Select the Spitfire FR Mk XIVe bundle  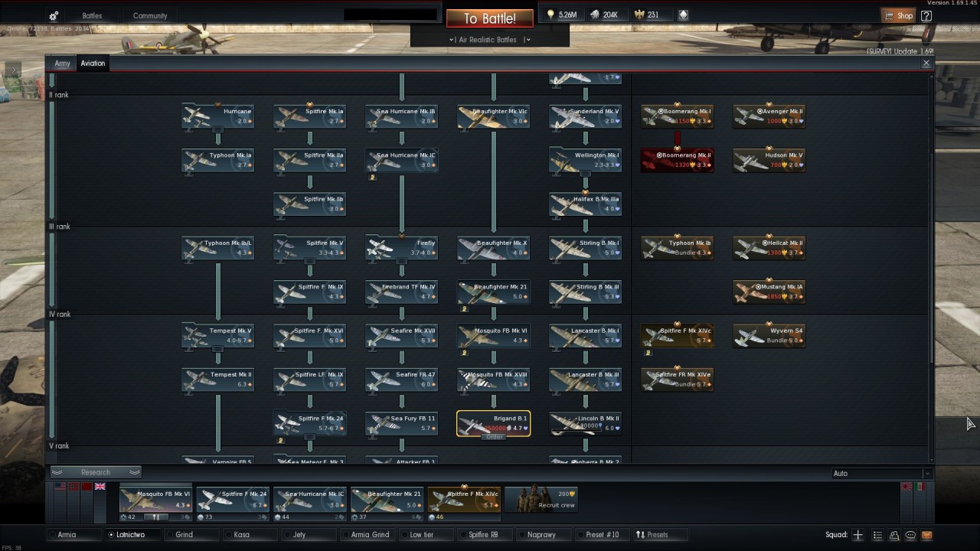677,380
